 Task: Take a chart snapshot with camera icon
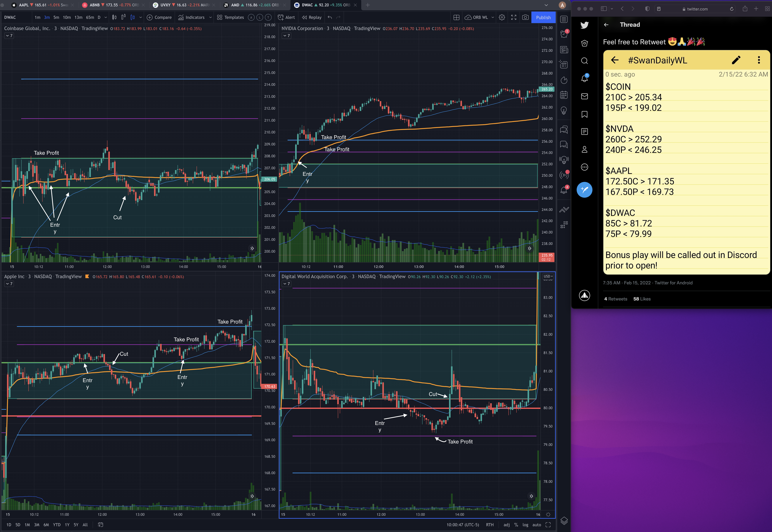click(525, 17)
